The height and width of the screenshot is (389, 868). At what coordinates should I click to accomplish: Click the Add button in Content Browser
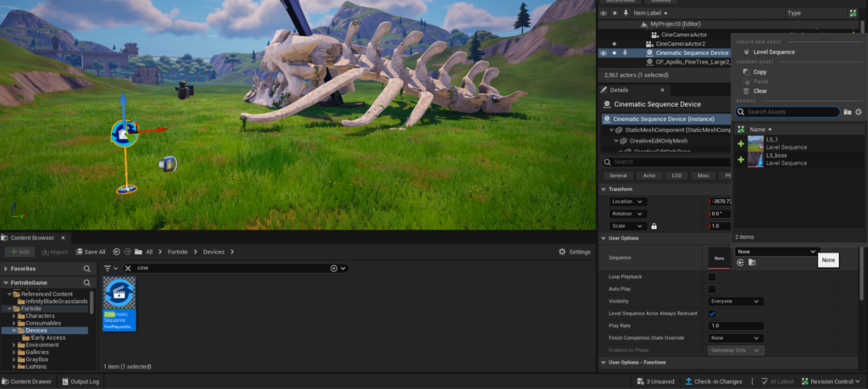(x=19, y=252)
